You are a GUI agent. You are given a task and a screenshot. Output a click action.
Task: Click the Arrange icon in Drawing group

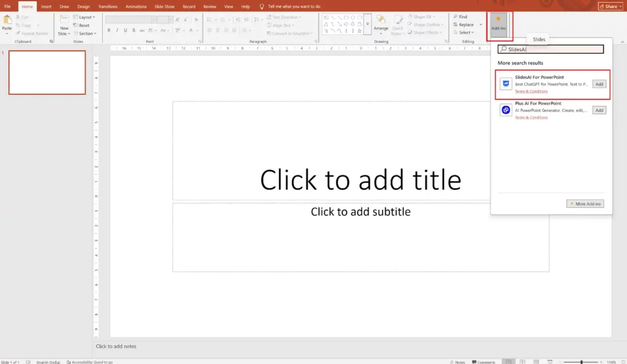381,21
